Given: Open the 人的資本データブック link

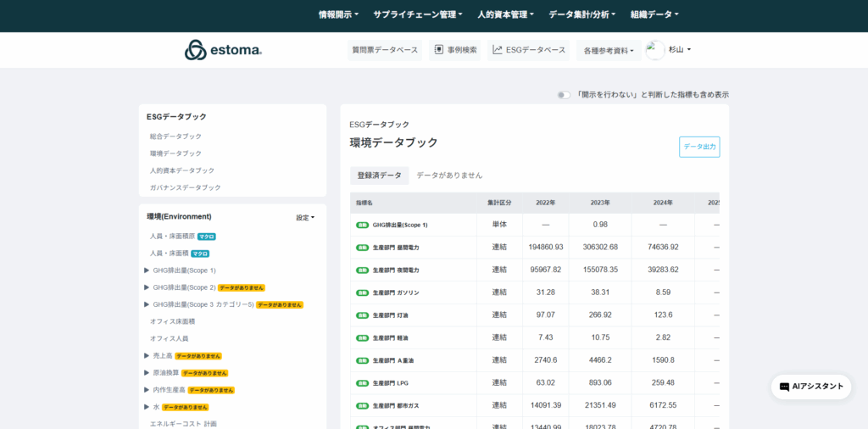Looking at the screenshot, I should 181,170.
